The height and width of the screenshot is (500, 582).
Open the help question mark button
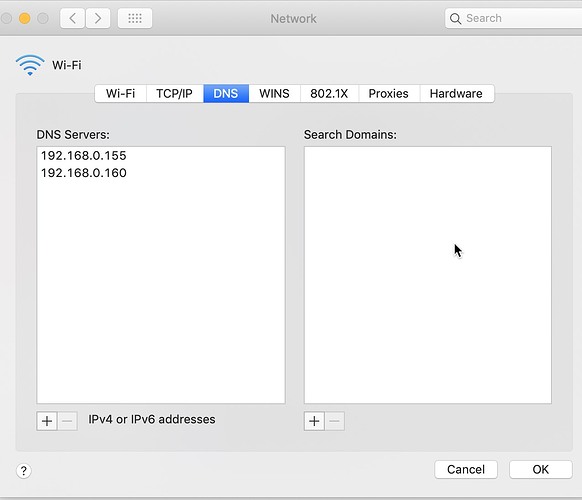[x=24, y=471]
